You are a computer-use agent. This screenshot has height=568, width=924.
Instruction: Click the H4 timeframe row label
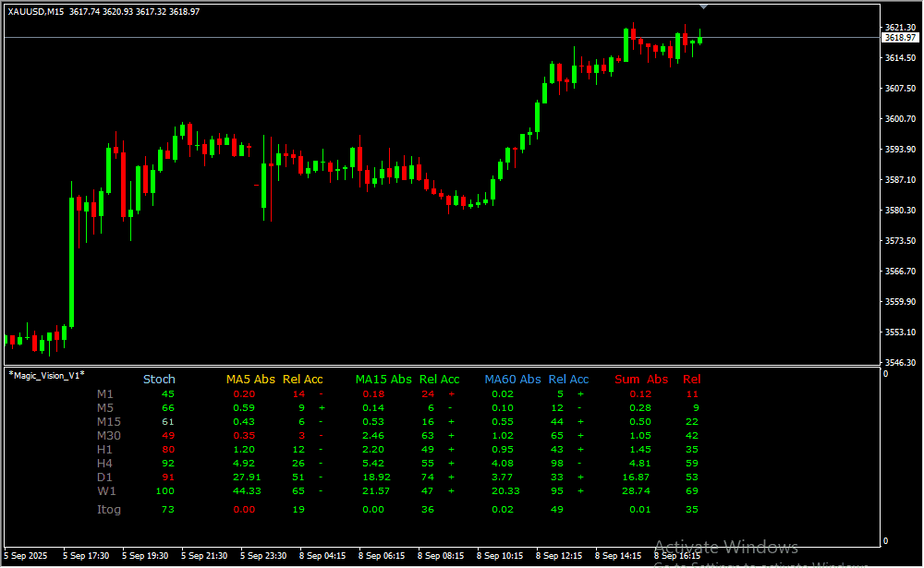pyautogui.click(x=105, y=464)
